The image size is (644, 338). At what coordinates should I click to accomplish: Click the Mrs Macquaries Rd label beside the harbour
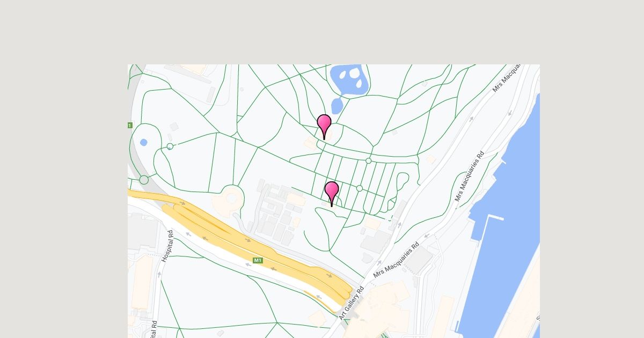click(x=469, y=176)
